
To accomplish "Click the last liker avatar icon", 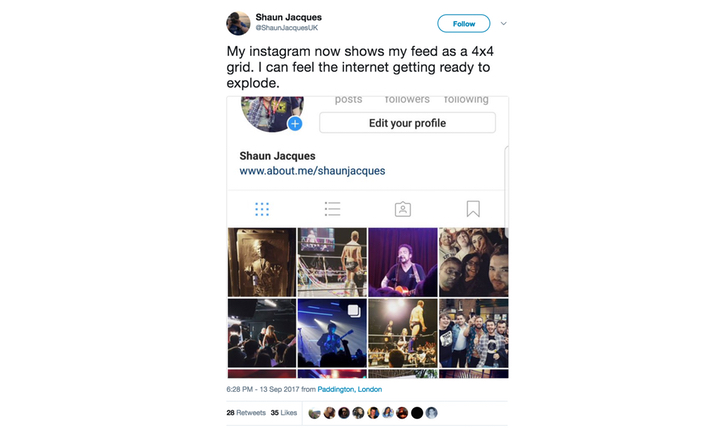I will (x=432, y=413).
